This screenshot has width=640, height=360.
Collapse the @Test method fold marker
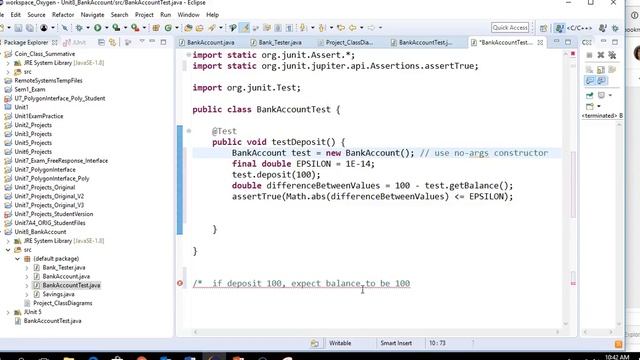(189, 131)
